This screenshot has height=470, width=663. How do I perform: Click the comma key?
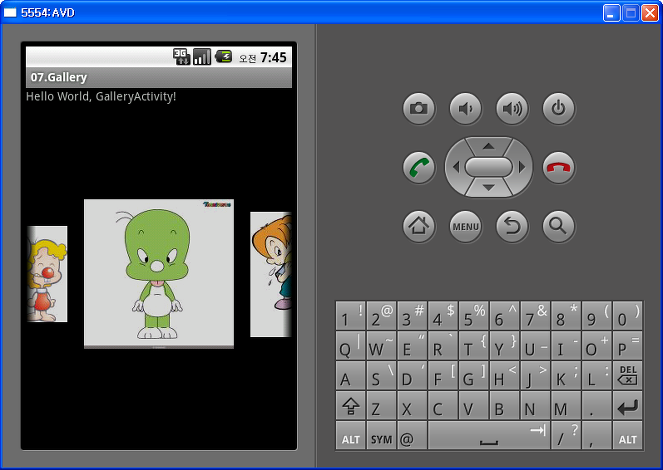tap(597, 435)
